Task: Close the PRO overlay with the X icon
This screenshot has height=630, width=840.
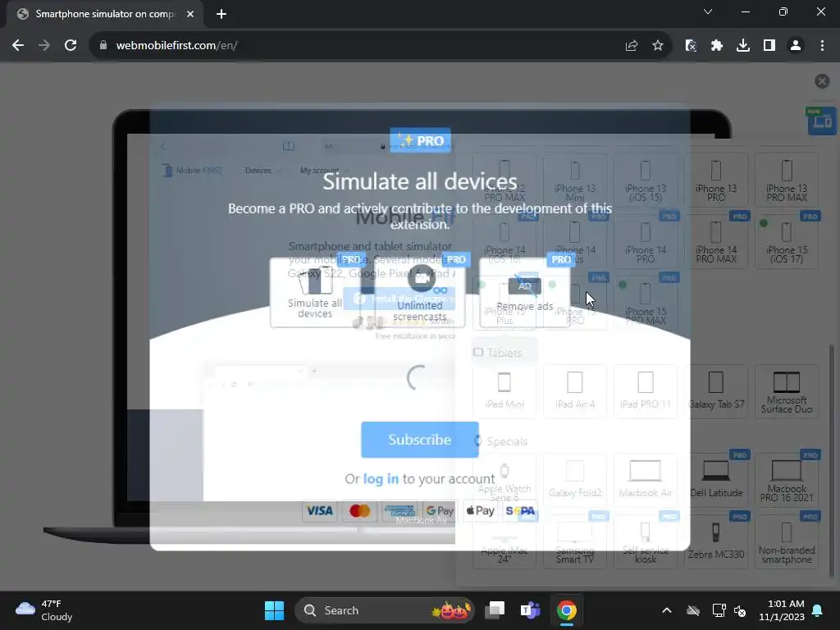Action: [x=822, y=81]
